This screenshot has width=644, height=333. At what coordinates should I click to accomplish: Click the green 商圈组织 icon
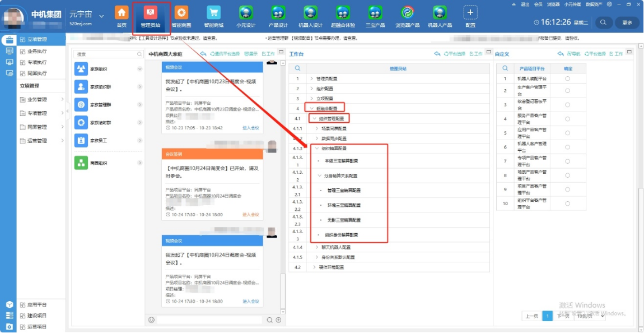pos(81,163)
